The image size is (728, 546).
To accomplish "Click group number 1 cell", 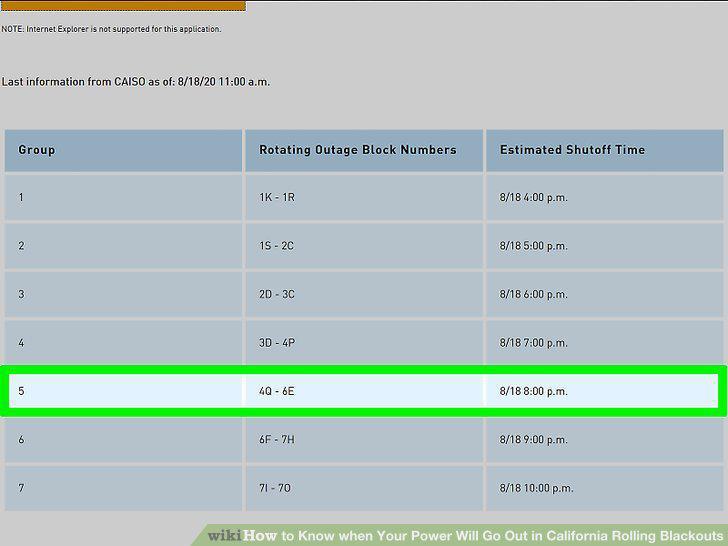I will coord(123,198).
